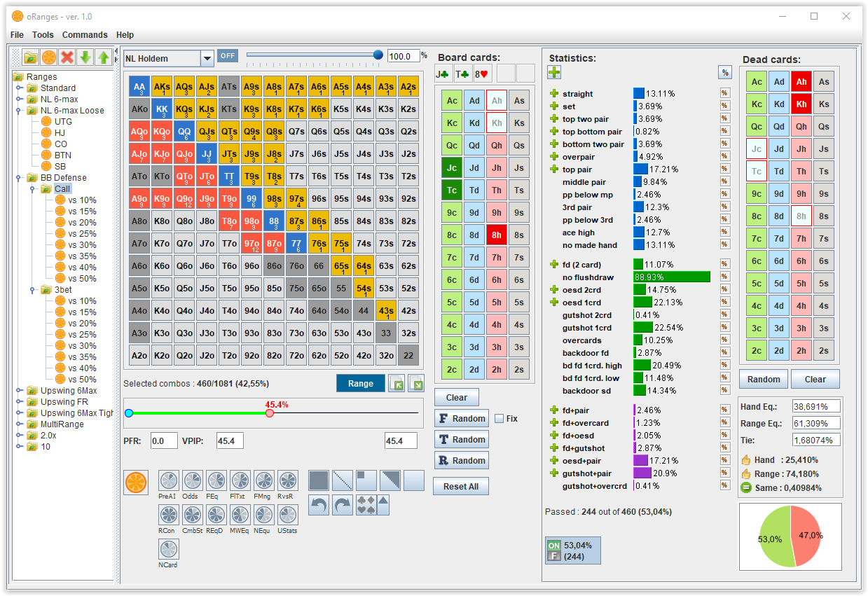
Task: Collapse the 3bet folder
Action: 33,290
